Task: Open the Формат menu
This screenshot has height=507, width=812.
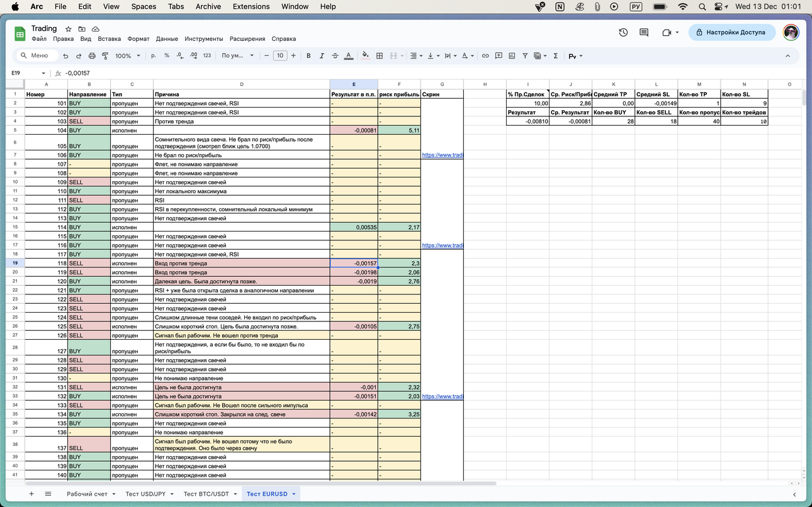Action: pyautogui.click(x=138, y=39)
